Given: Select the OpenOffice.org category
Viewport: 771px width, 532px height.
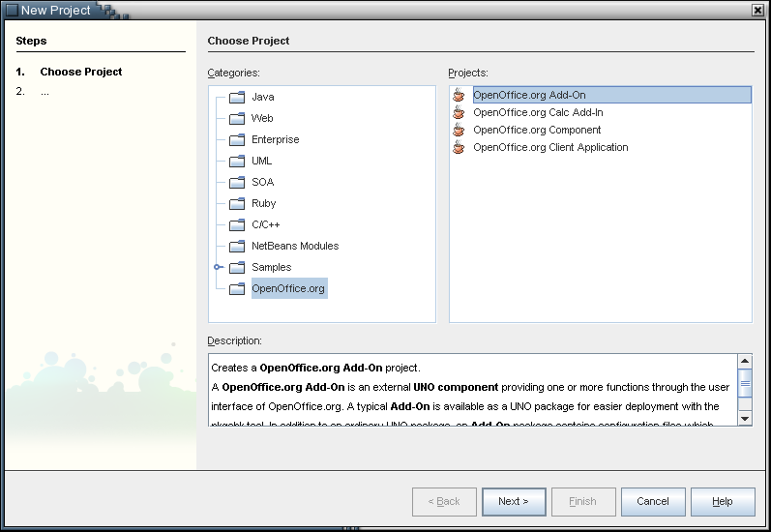Looking at the screenshot, I should (x=289, y=288).
